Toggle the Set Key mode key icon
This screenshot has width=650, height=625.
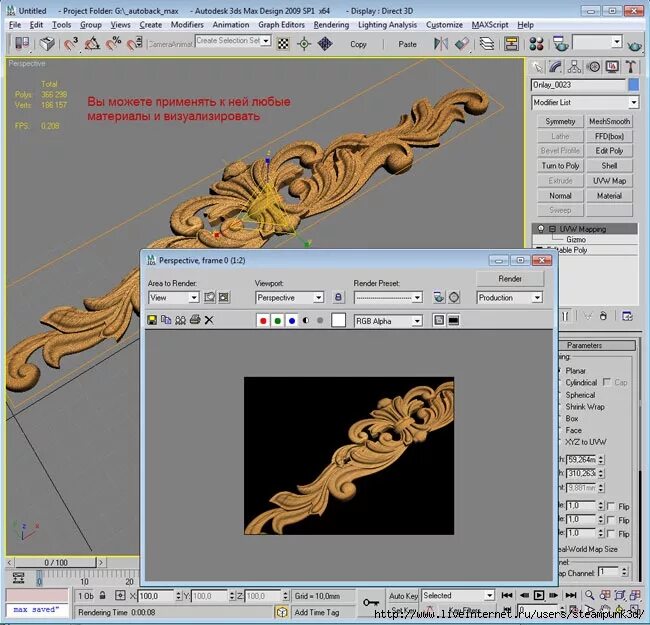(x=371, y=602)
